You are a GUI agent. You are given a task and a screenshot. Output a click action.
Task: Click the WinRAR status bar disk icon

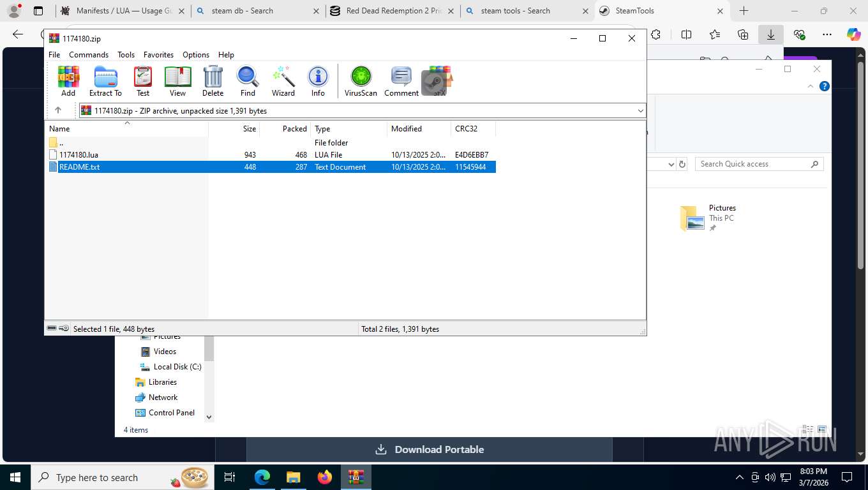click(52, 329)
